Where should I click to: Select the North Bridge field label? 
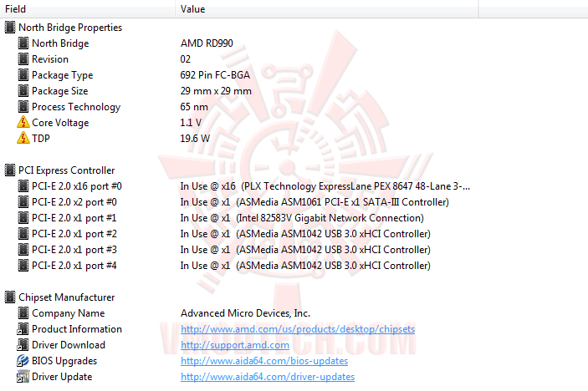pyautogui.click(x=60, y=43)
